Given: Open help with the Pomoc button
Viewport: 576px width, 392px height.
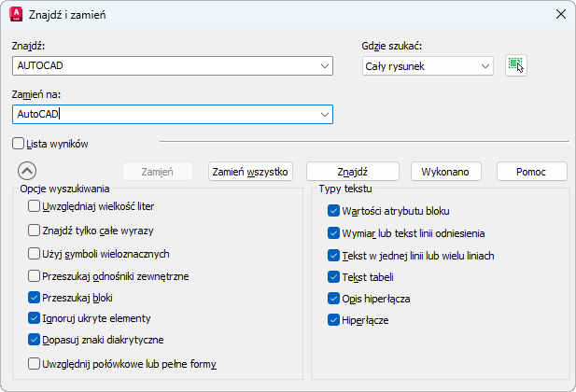Looking at the screenshot, I should (532, 172).
